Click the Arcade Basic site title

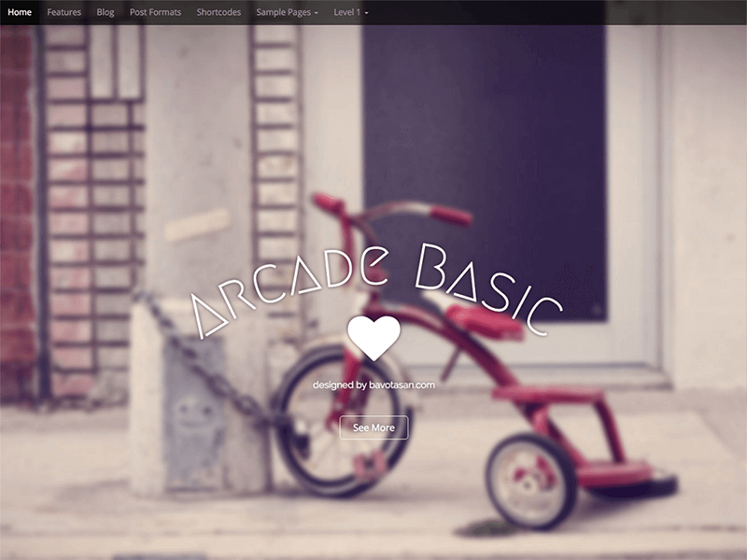click(x=376, y=290)
